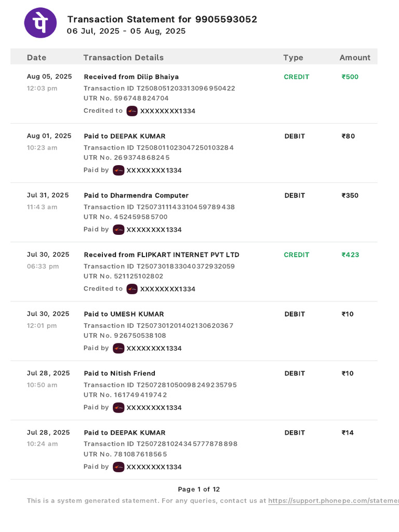Click bank icon in Nitish Friend payment
399x532 pixels.
click(118, 407)
